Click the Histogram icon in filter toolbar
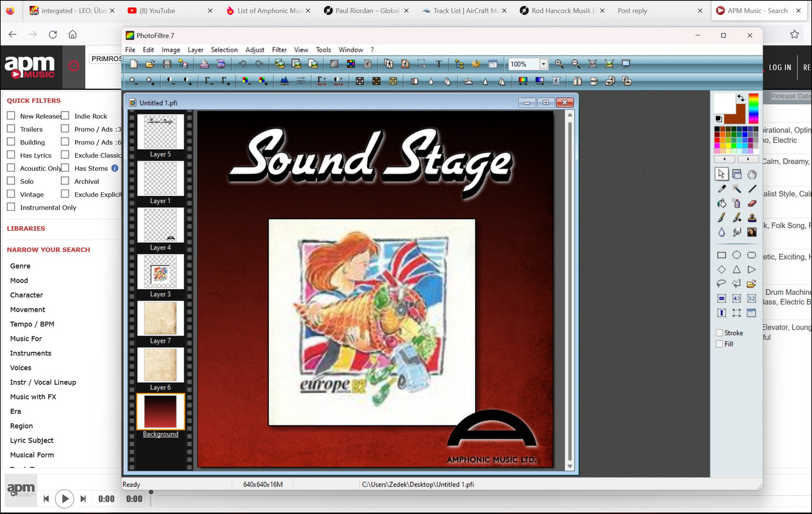This screenshot has width=812, height=514. tap(284, 81)
